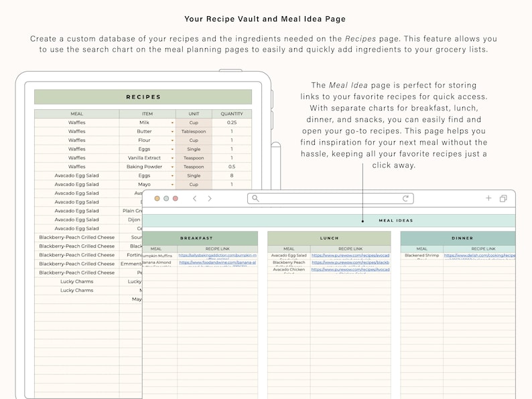Select the DINNER chart header
The image size is (532, 399).
pos(458,238)
